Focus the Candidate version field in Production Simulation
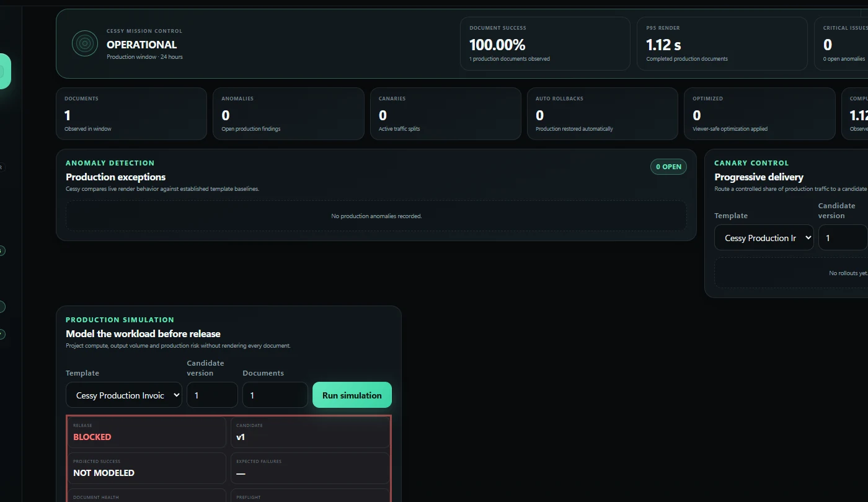 pos(212,395)
